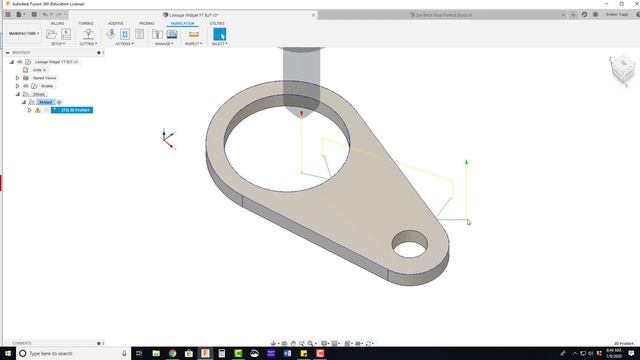640x360 pixels.
Task: Open the Manage dropdown menu
Action: (164, 44)
